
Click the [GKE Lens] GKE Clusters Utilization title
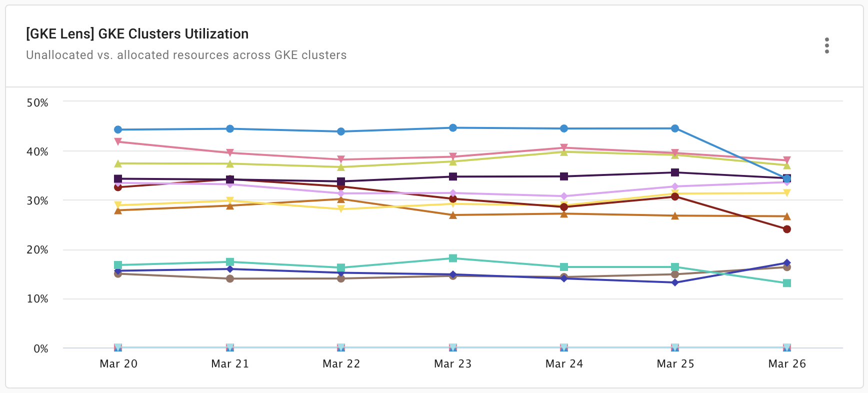click(136, 33)
